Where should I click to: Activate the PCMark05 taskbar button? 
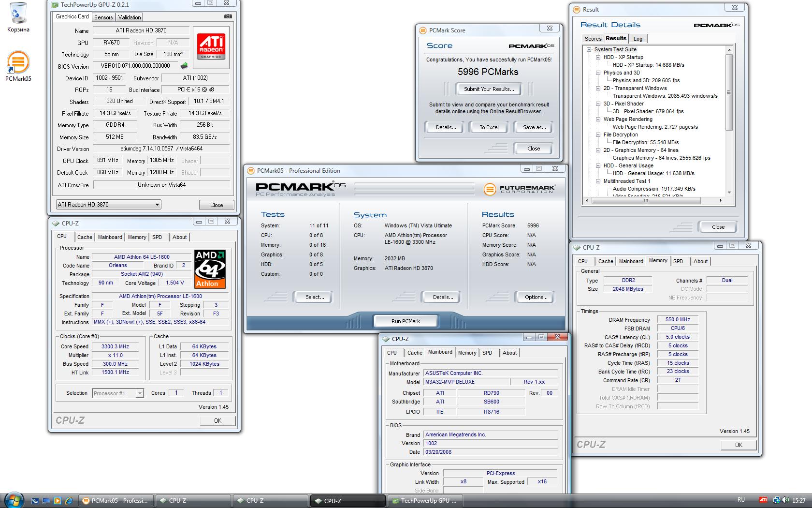116,501
